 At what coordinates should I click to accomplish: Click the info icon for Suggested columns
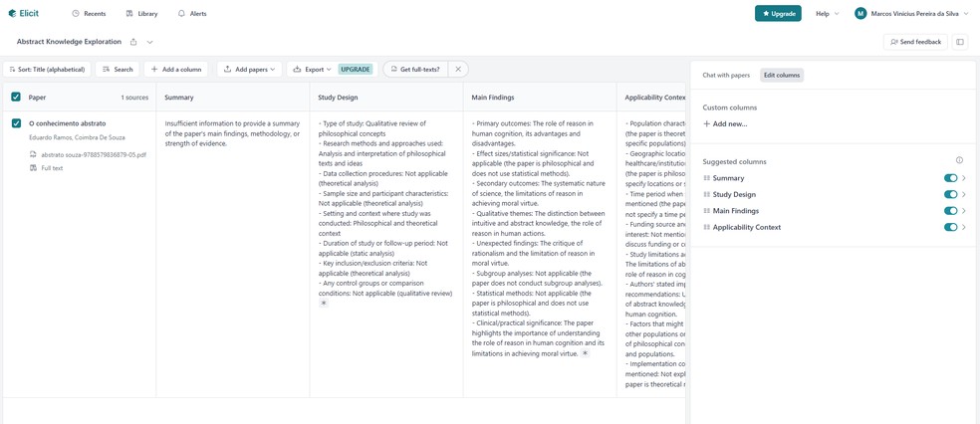click(x=959, y=160)
